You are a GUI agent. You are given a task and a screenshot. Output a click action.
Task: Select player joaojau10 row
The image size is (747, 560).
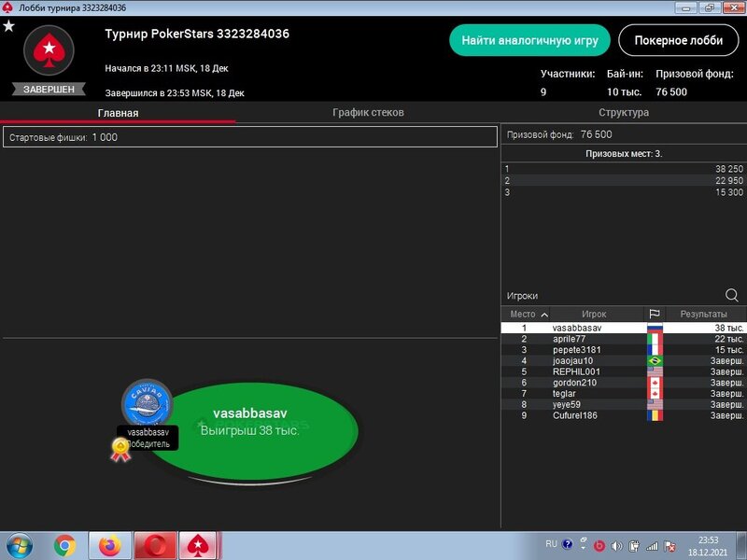[x=571, y=361]
